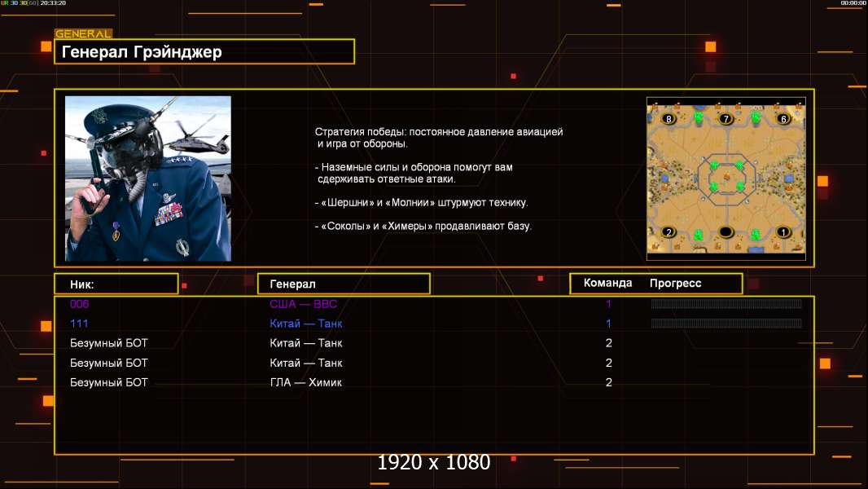Click 'США — ВВС' faction entry
868x489 pixels.
point(304,304)
